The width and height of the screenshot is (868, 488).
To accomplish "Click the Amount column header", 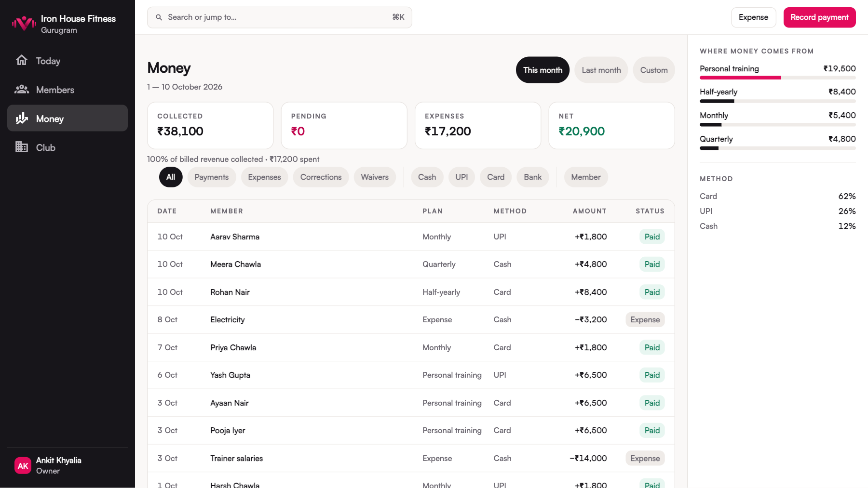I will [x=589, y=211].
